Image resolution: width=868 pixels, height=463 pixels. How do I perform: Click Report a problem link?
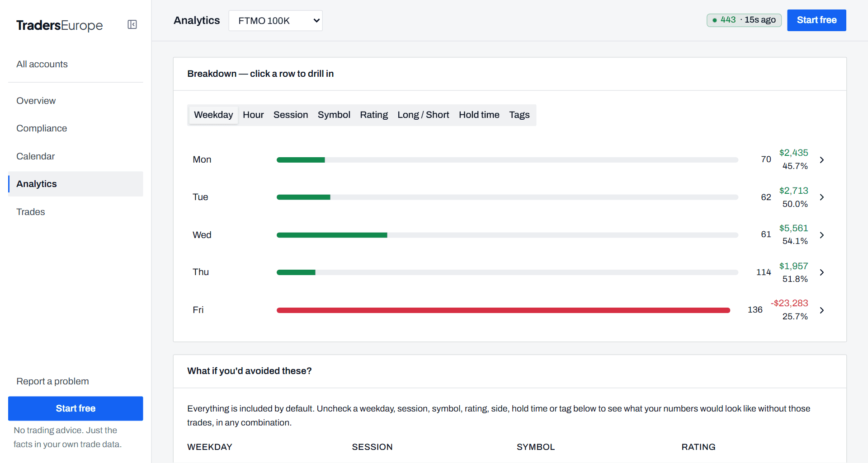click(x=52, y=381)
